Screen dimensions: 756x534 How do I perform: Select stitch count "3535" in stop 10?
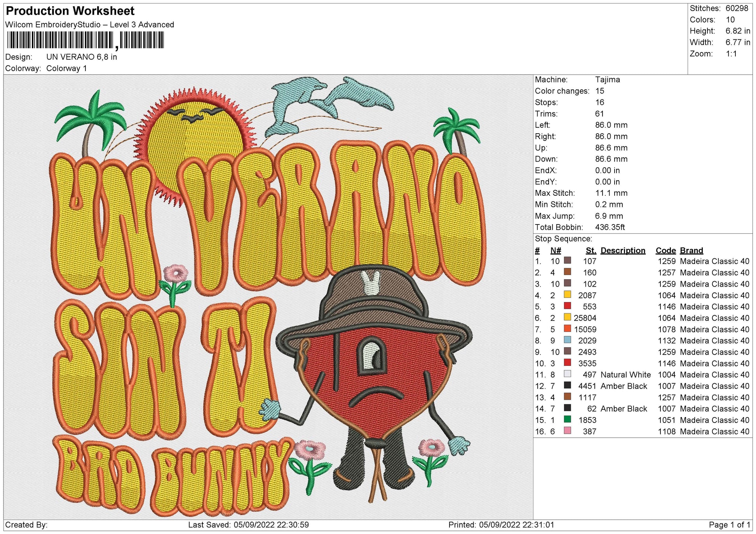click(x=587, y=364)
